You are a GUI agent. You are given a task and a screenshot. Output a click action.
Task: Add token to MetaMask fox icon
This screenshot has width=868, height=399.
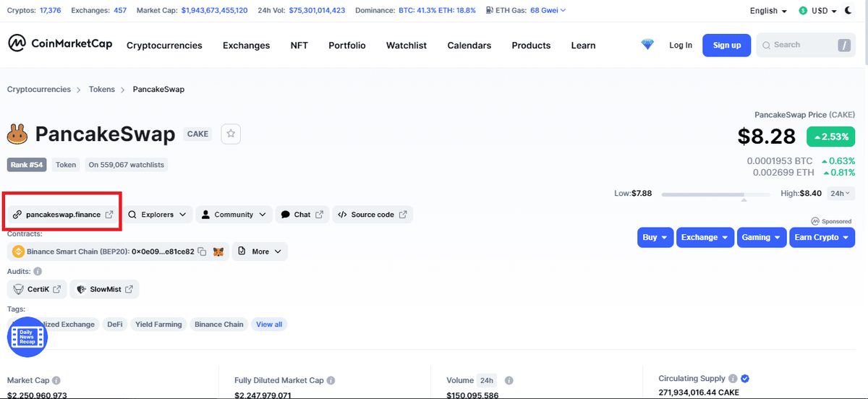point(218,252)
